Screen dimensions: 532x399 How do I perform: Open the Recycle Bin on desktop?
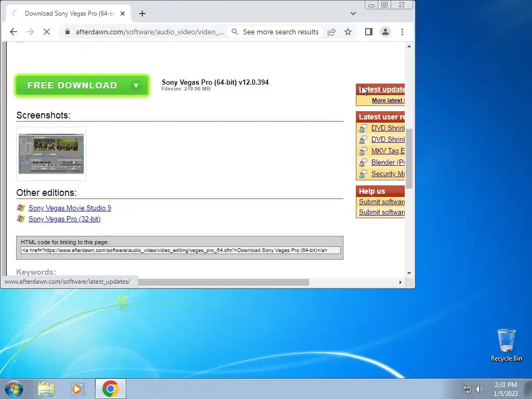point(506,345)
